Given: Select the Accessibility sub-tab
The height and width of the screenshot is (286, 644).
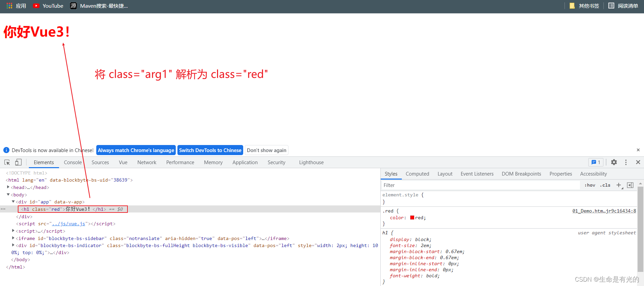Looking at the screenshot, I should (x=593, y=174).
